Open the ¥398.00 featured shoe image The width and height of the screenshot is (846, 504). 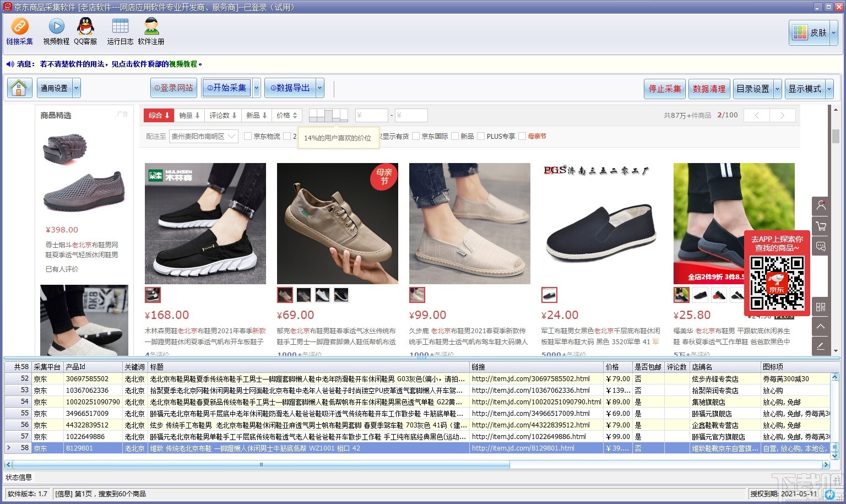pos(84,172)
